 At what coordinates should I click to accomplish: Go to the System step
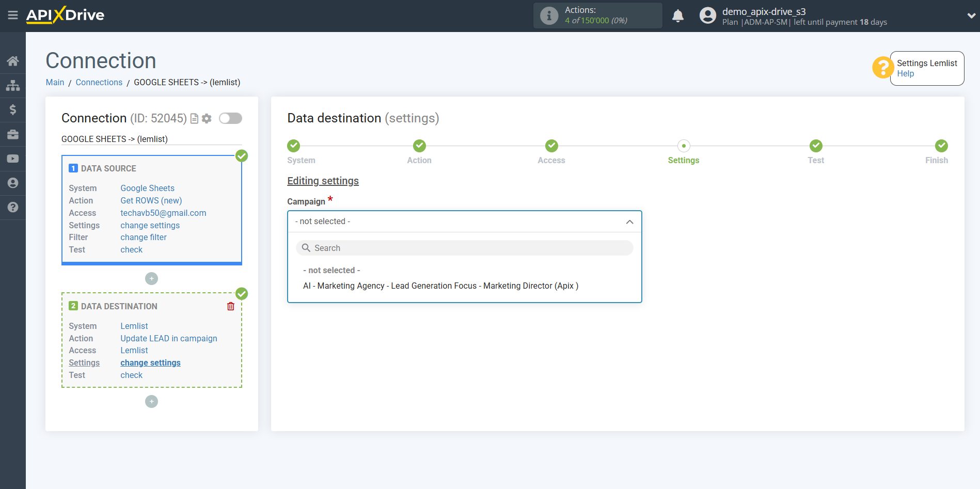[x=293, y=146]
